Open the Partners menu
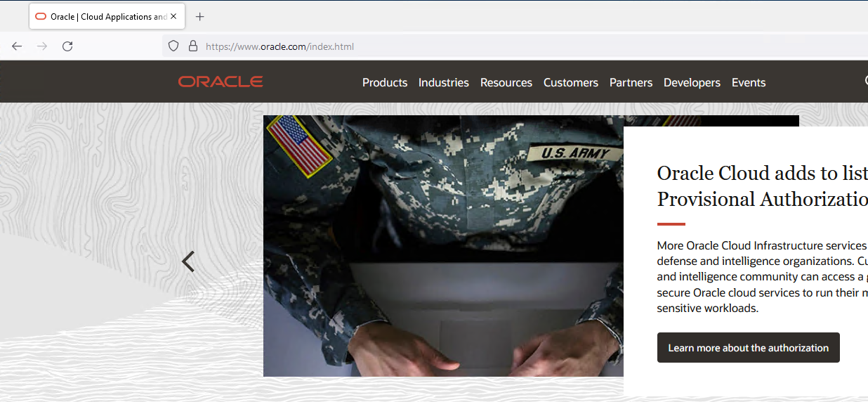This screenshot has height=402, width=868. [x=631, y=82]
